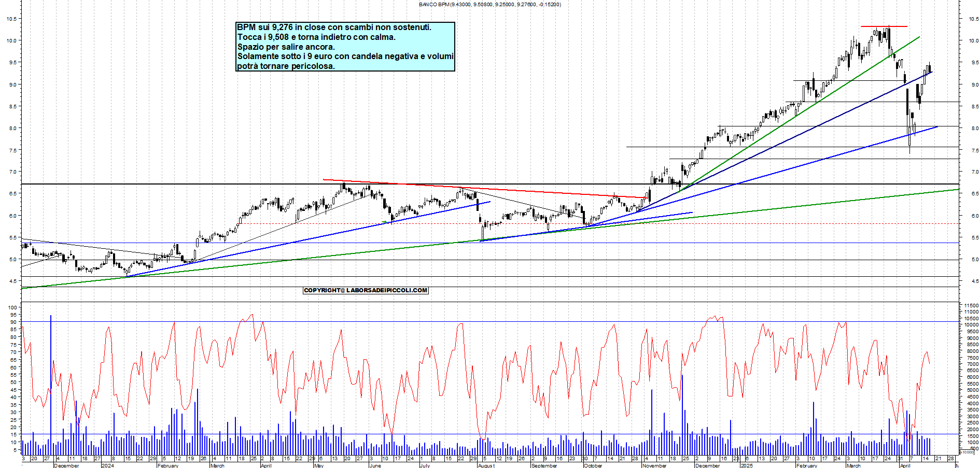The height and width of the screenshot is (468, 980).
Task: Click the 8500 volume scale label
Action: coord(973,345)
